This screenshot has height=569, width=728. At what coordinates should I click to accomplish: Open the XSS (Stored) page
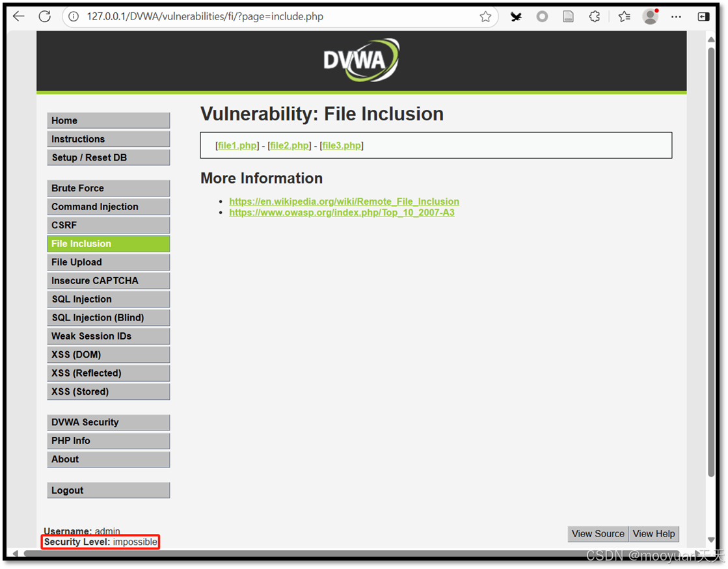[x=108, y=391]
